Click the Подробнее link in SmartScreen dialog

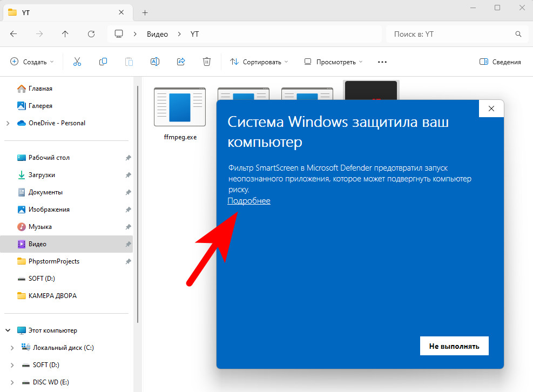pos(249,201)
